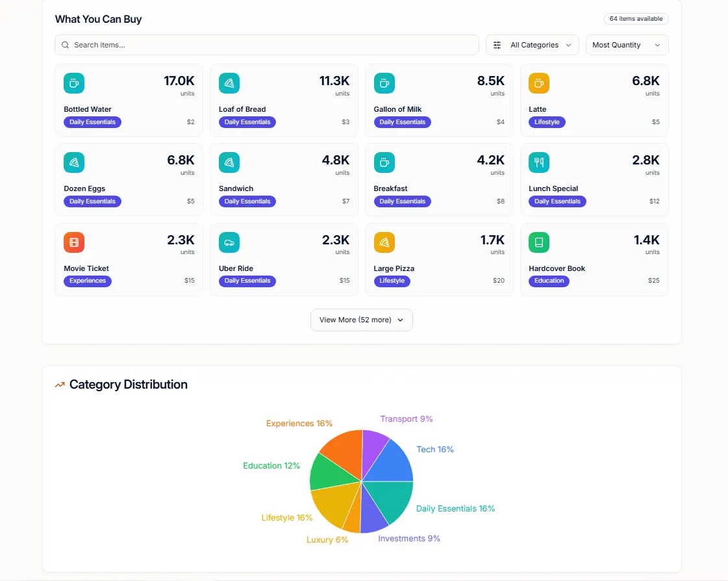
Task: Click the Large Pizza slice icon
Action: point(384,242)
